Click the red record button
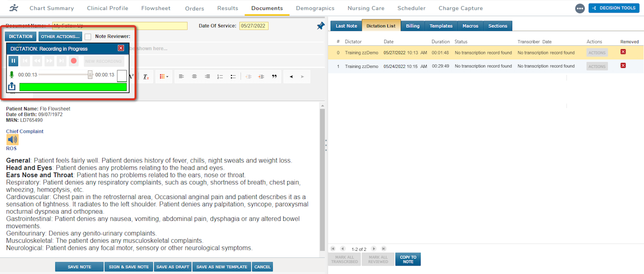644x274 pixels. point(74,61)
